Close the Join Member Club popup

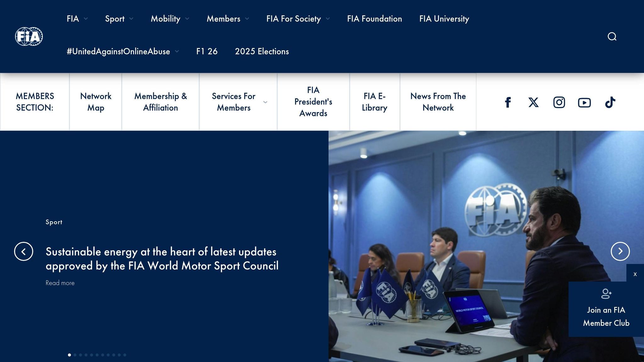[635, 274]
